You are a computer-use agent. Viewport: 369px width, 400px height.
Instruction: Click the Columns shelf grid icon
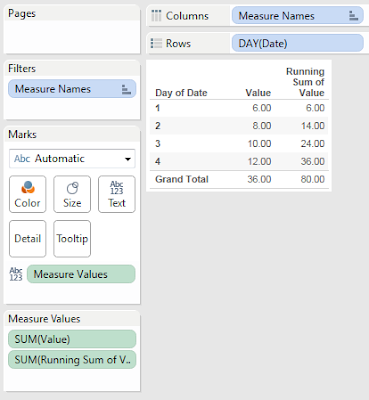[x=156, y=16]
